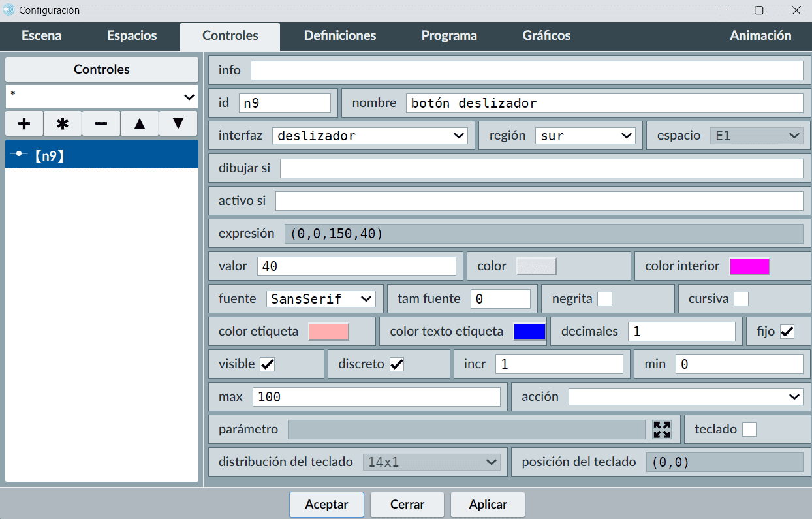Open the interfaz dropdown showing deslizador
Viewport: 812px width, 519px height.
tap(369, 136)
